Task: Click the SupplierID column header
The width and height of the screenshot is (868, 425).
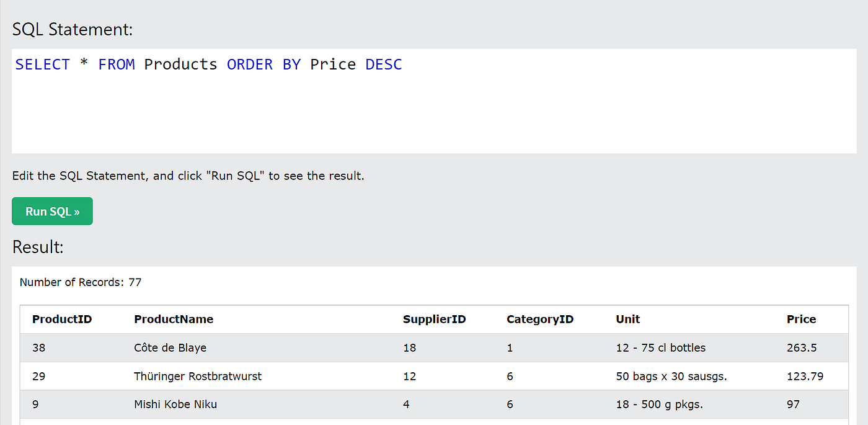Action: (434, 319)
